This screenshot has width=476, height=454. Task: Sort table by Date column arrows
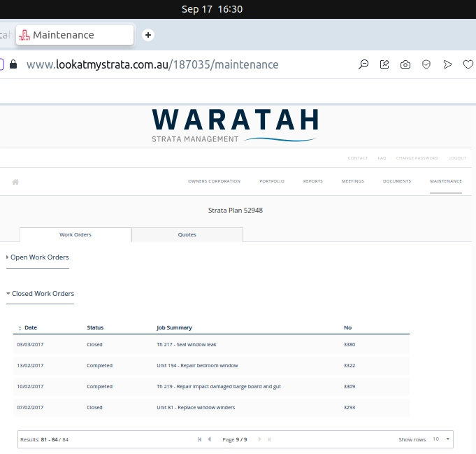(20, 328)
